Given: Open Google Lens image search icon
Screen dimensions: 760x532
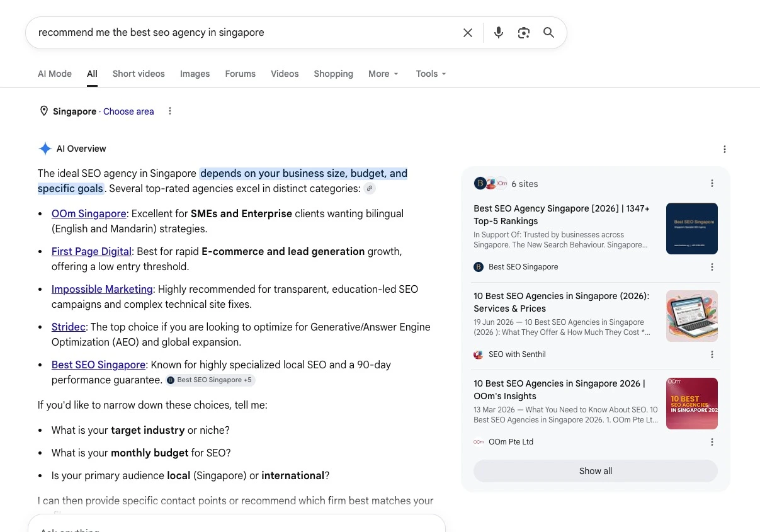Looking at the screenshot, I should point(524,33).
